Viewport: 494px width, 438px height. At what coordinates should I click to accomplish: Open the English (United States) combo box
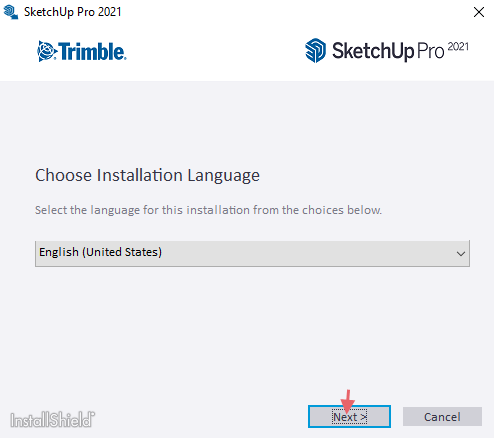click(252, 253)
